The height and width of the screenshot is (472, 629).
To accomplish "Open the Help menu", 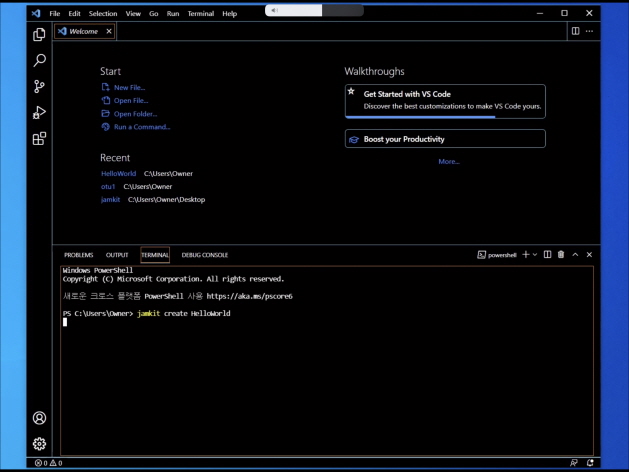I will 229,13.
